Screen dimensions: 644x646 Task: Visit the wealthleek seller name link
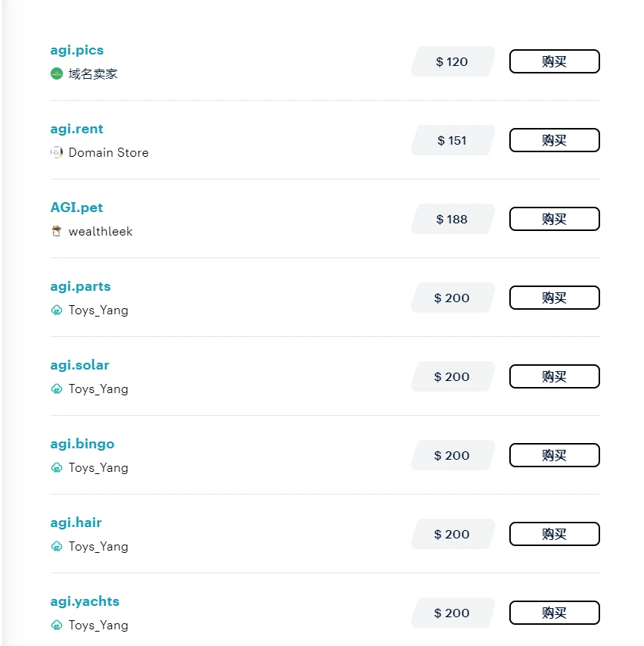coord(101,231)
